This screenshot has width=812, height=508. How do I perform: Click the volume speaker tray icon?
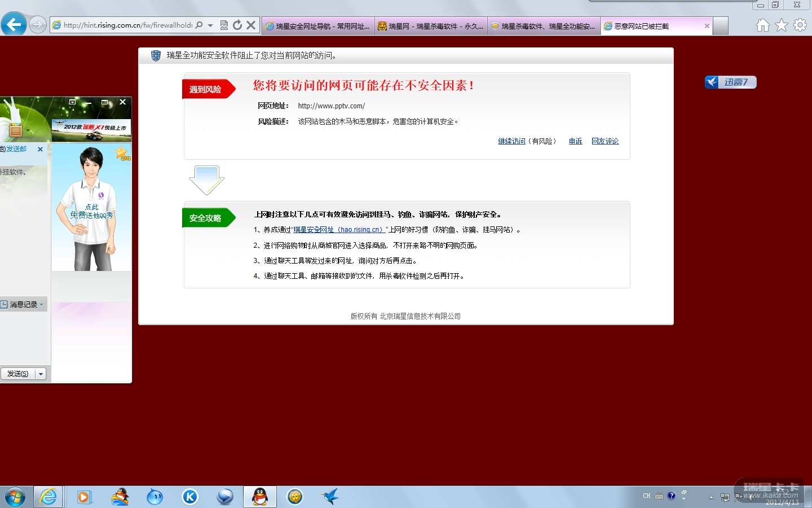coord(751,497)
